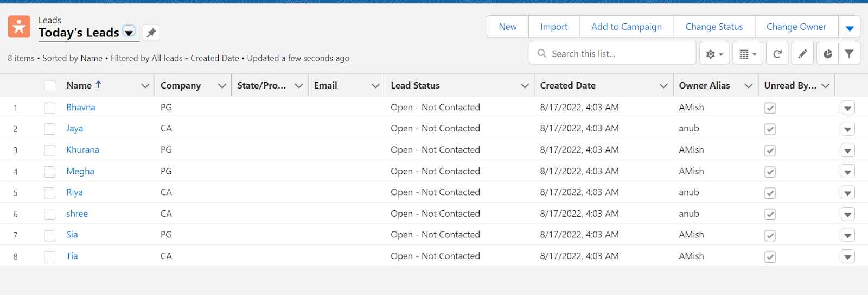Image resolution: width=868 pixels, height=295 pixels.
Task: Open Company column options chevron
Action: (221, 86)
